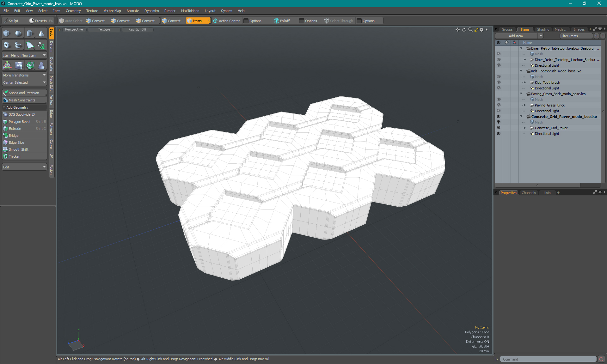
Task: Select the Pen polygon tool
Action: tap(30, 45)
